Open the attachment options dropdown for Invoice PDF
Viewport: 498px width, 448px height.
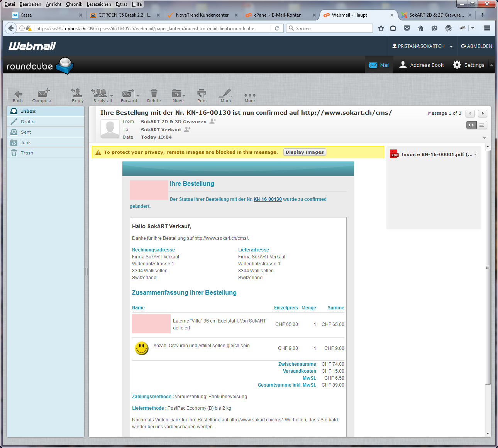point(475,154)
